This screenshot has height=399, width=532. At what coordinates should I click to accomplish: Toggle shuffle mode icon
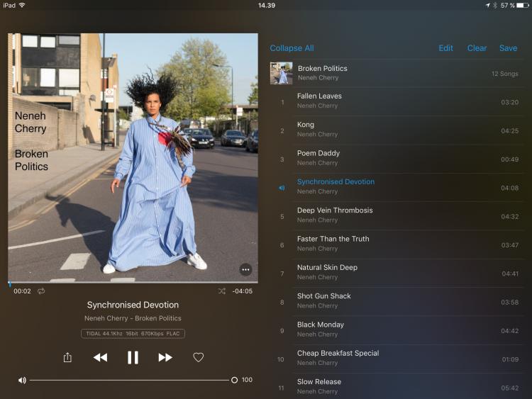coord(222,291)
